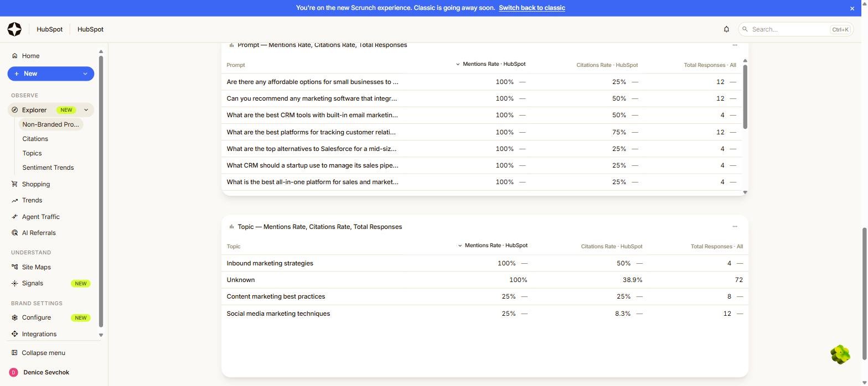Click the Configure gear icon
Screen dimensions: 868x386
14,317
